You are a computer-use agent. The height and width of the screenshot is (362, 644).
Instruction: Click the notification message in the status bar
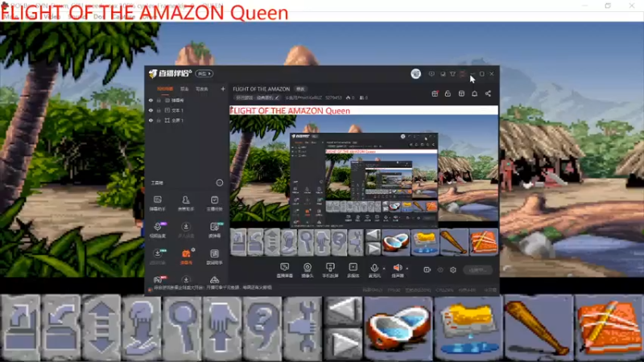pyautogui.click(x=212, y=288)
